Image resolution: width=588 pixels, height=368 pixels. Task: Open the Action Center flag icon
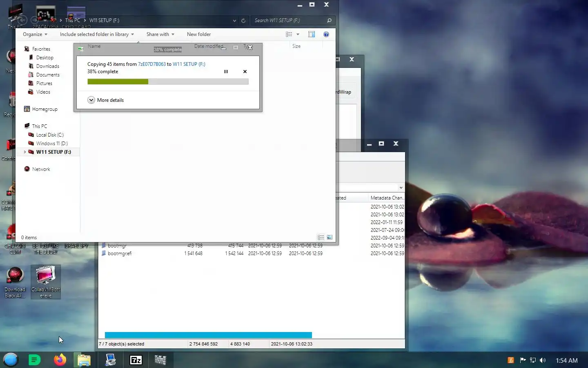click(523, 360)
